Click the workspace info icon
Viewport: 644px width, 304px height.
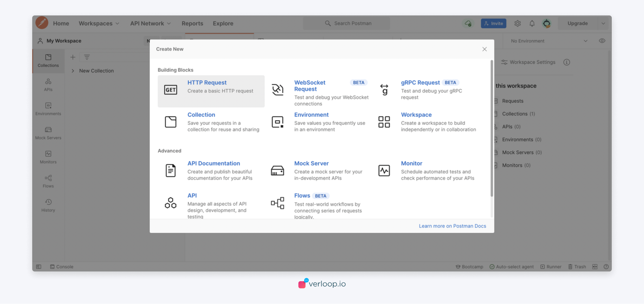pyautogui.click(x=567, y=62)
